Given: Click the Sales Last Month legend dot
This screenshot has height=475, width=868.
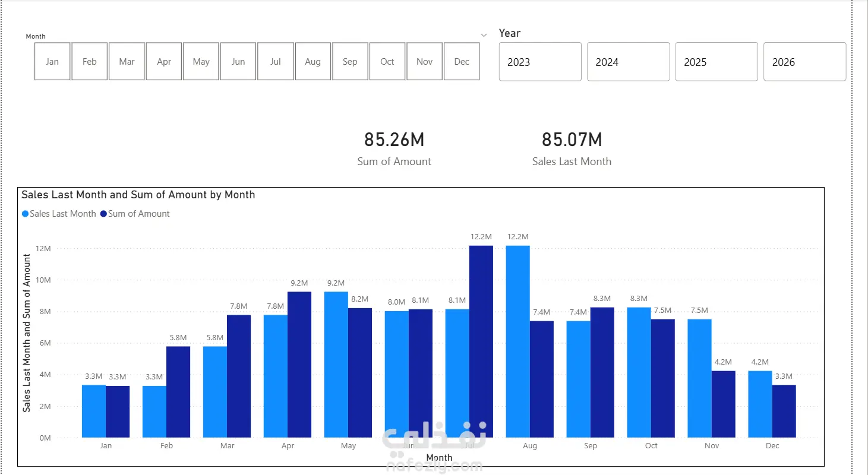Looking at the screenshot, I should tap(25, 214).
